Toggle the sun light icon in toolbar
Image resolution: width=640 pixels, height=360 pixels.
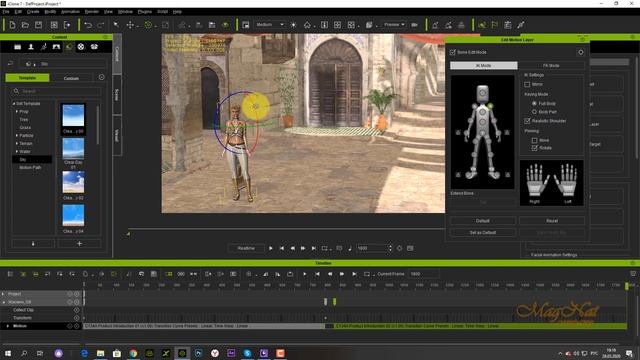point(293,25)
